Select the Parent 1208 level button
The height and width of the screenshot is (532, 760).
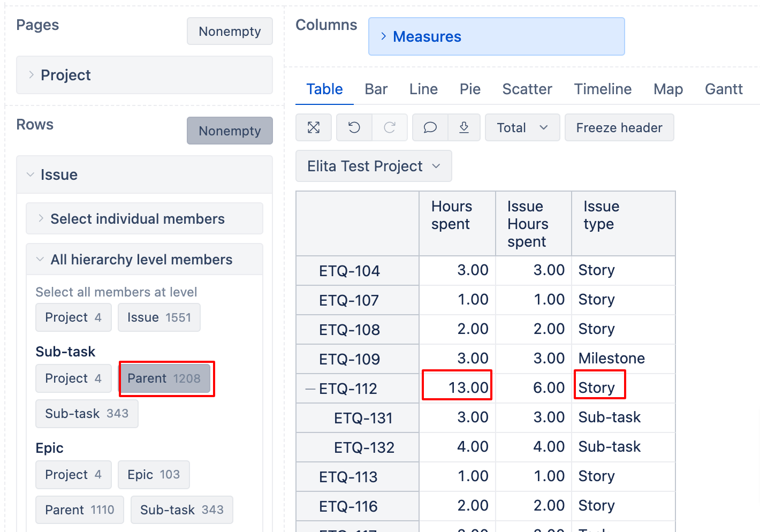[x=164, y=378]
